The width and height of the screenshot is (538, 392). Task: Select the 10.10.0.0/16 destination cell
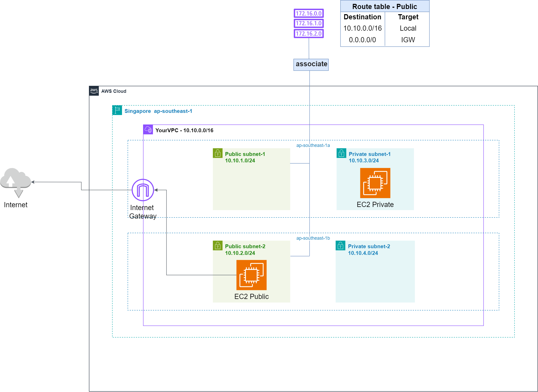(x=362, y=28)
